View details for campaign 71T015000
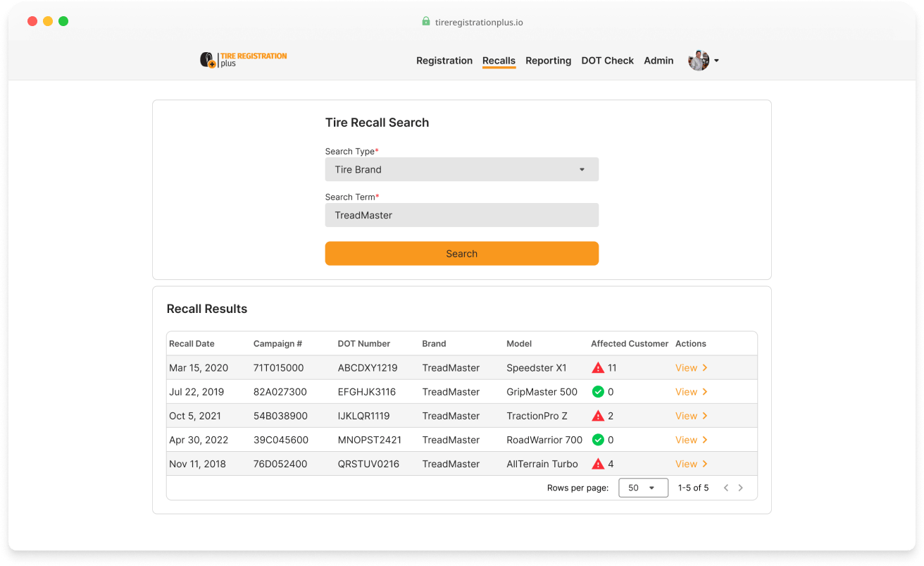The width and height of the screenshot is (924, 566). [691, 368]
